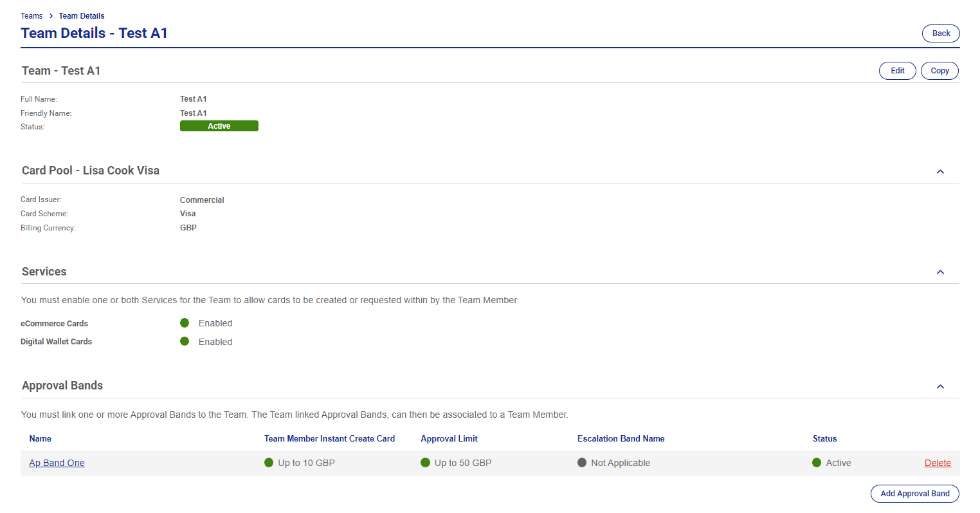
Task: Click the Digital Wallet Cards enabled dot
Action: (185, 341)
